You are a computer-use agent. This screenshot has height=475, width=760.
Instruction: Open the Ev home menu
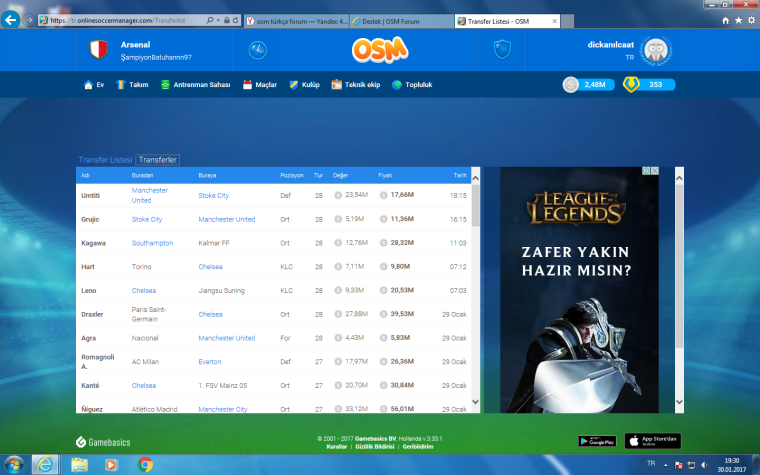pos(94,85)
